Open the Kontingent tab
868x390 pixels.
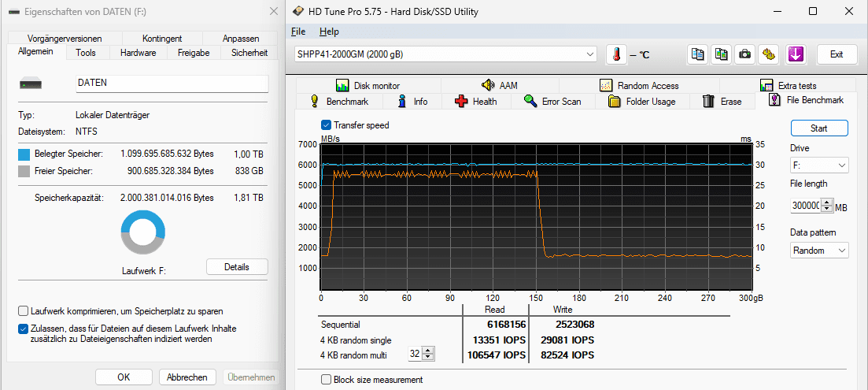coord(162,39)
